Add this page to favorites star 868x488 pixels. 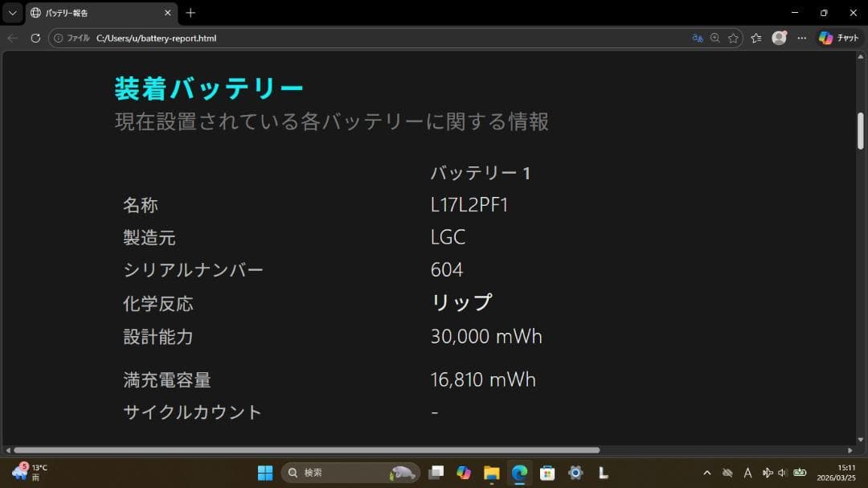pyautogui.click(x=734, y=39)
